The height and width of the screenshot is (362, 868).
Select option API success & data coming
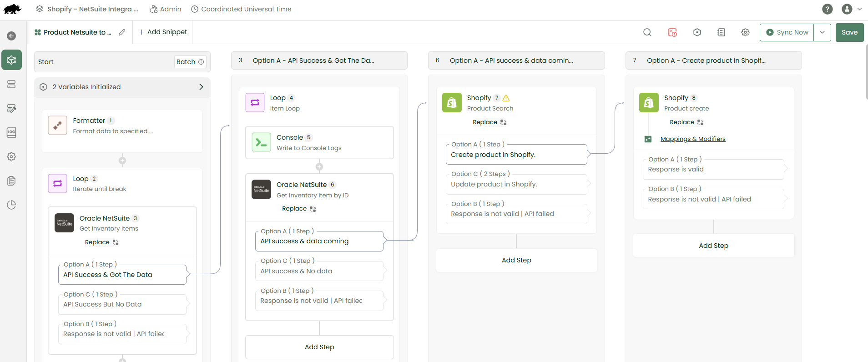pos(319,241)
